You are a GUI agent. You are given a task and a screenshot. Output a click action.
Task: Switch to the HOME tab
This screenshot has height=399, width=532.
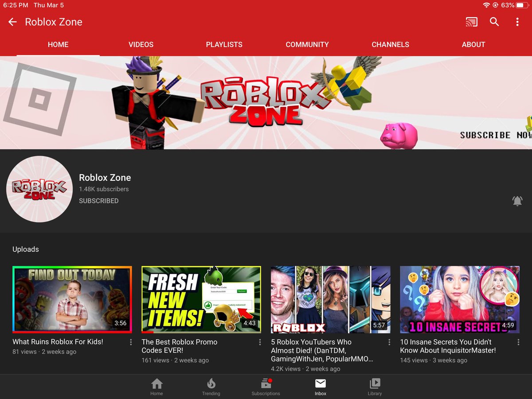58,45
